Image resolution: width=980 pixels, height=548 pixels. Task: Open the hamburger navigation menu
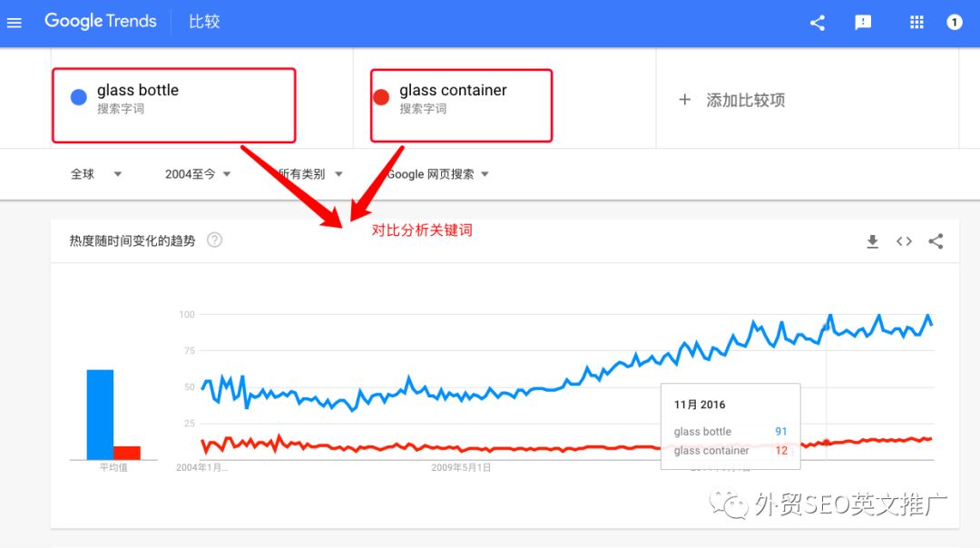15,23
